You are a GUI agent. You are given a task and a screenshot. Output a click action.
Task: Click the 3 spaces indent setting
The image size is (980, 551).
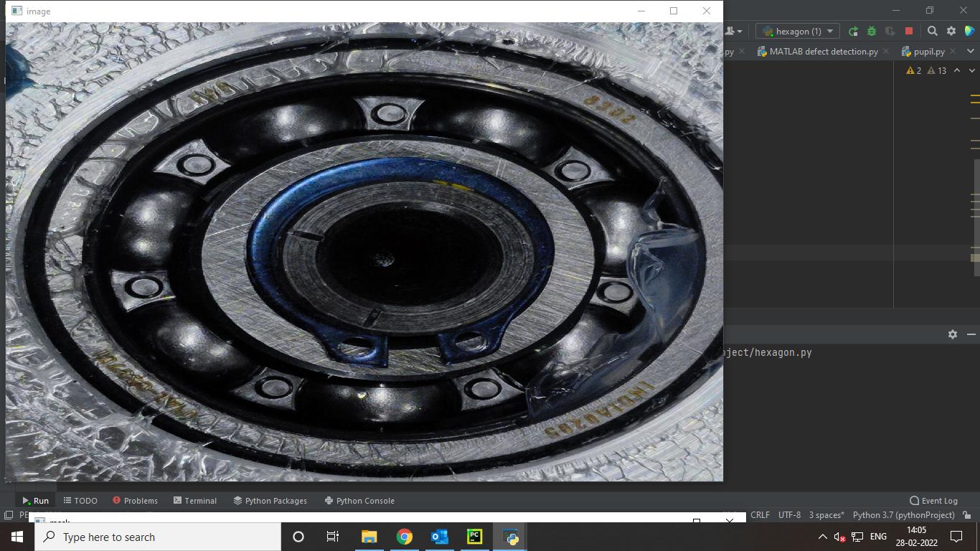click(826, 515)
